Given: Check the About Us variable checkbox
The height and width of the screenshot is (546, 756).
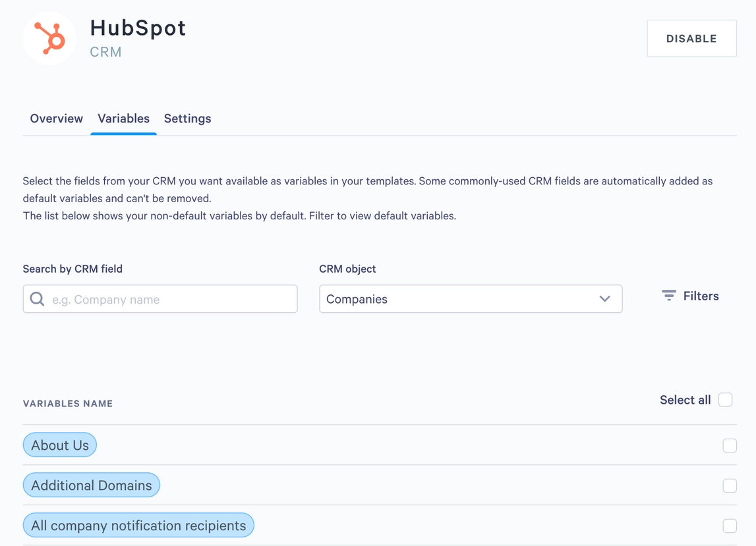Looking at the screenshot, I should [x=730, y=445].
